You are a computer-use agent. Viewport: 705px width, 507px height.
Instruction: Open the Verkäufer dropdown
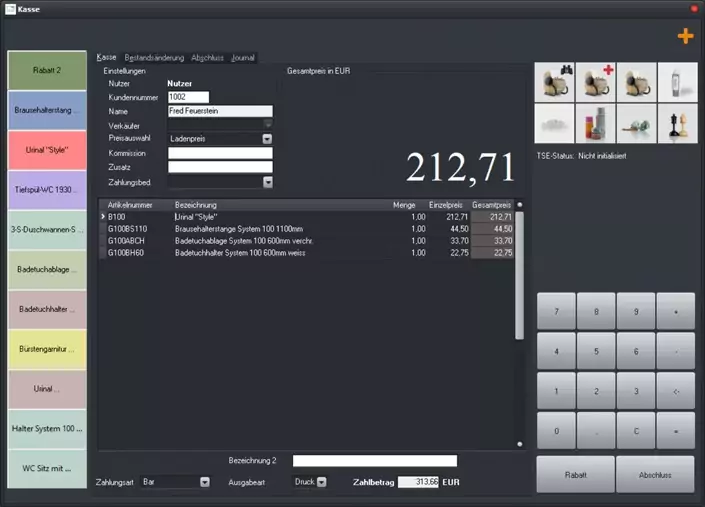[268, 125]
